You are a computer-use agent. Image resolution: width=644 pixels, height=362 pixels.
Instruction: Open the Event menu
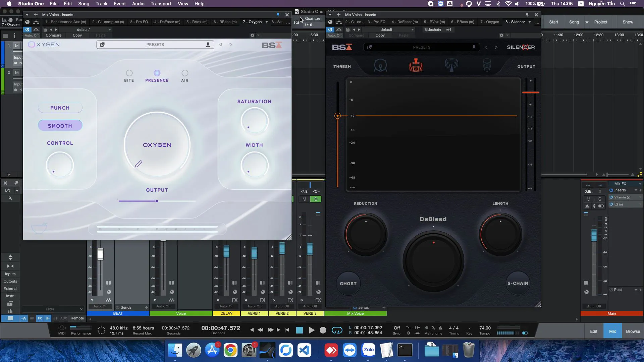point(120,4)
